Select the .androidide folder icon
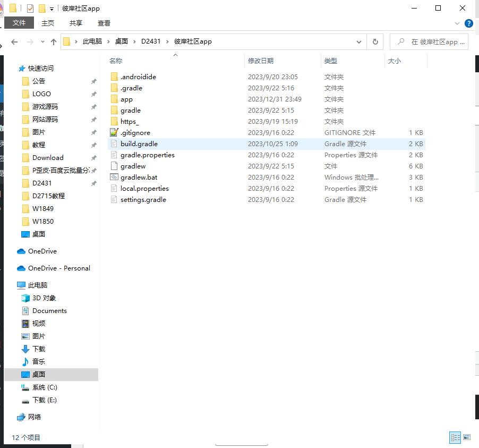Image resolution: width=479 pixels, height=448 pixels. (114, 77)
